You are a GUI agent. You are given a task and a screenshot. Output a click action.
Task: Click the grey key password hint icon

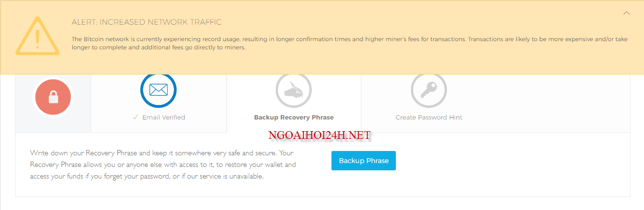tap(429, 90)
